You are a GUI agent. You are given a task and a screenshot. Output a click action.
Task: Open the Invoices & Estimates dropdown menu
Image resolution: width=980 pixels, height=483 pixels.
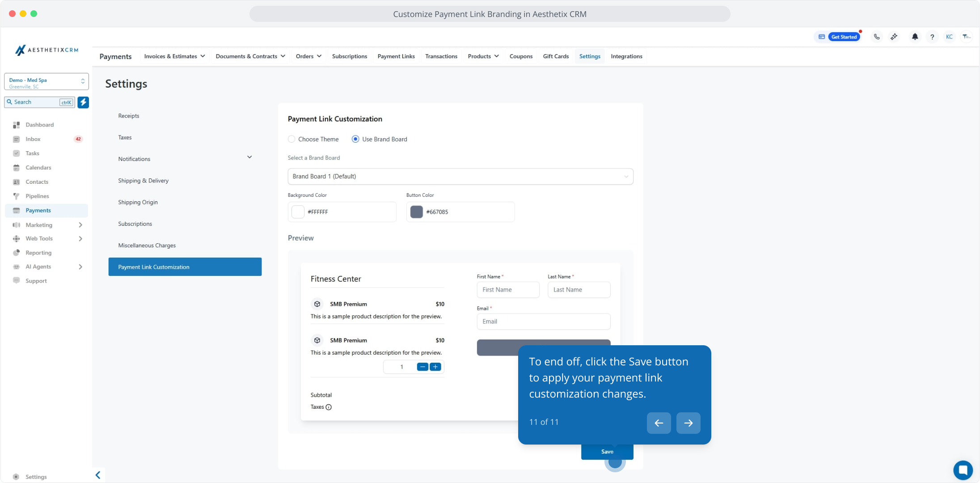click(x=174, y=56)
